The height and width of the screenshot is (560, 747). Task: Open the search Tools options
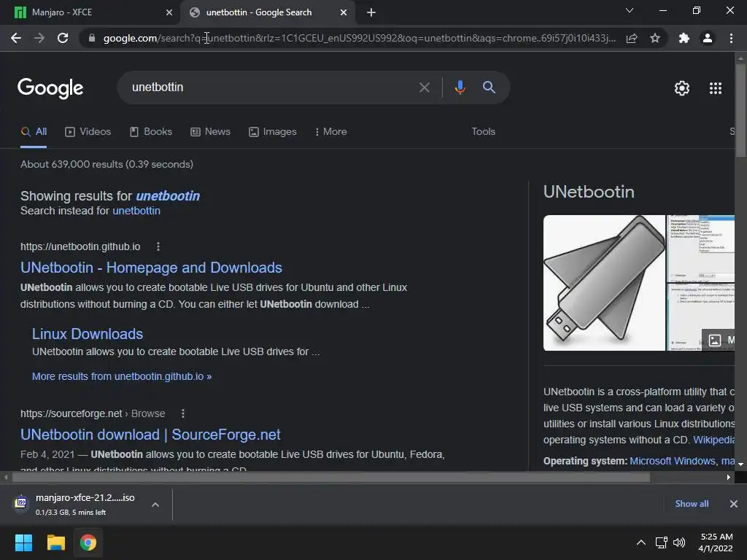click(483, 131)
